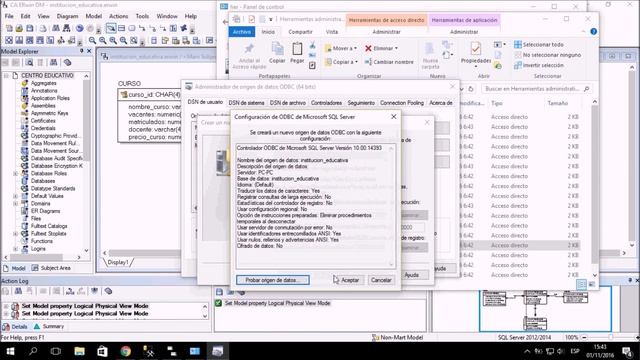Click the Ayuda button in the wizard
640x360 pixels.
pyautogui.click(x=411, y=275)
